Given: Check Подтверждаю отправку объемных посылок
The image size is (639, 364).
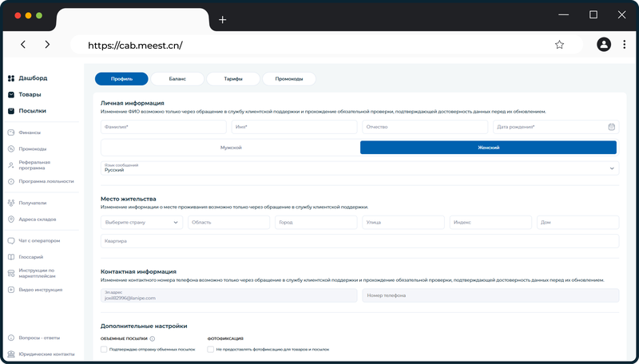Looking at the screenshot, I should [x=104, y=349].
